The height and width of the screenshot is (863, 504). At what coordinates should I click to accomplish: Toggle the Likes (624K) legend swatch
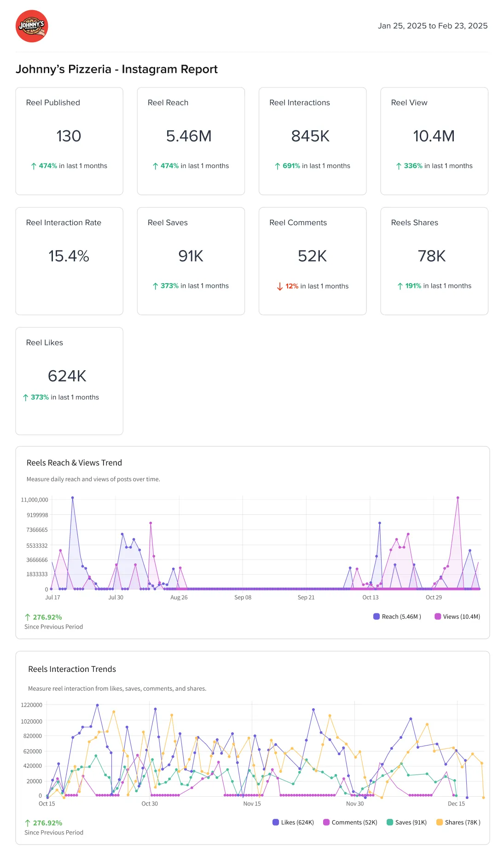(276, 822)
